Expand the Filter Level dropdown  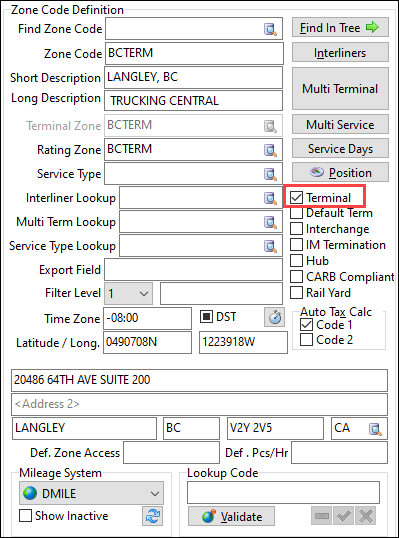[128, 293]
